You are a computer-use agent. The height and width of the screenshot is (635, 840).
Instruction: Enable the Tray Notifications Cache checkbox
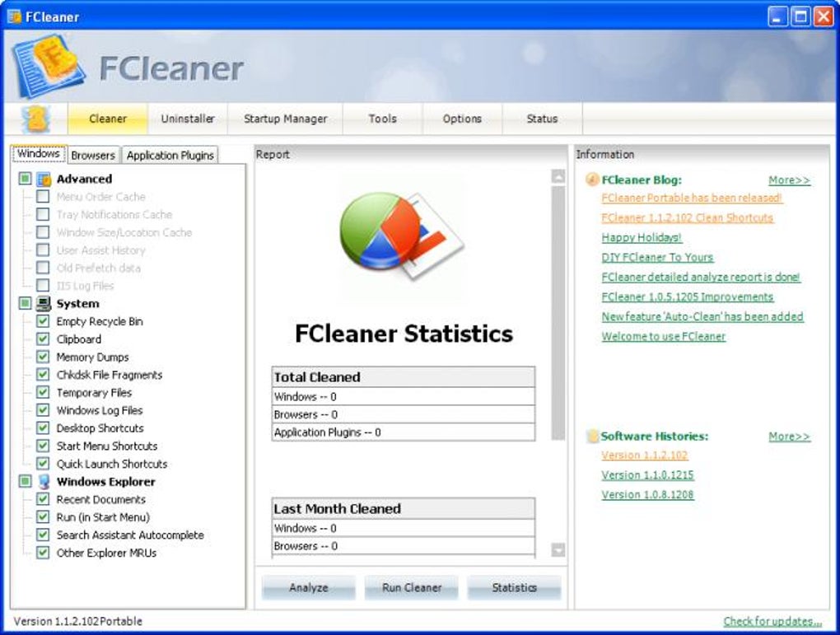pos(43,214)
